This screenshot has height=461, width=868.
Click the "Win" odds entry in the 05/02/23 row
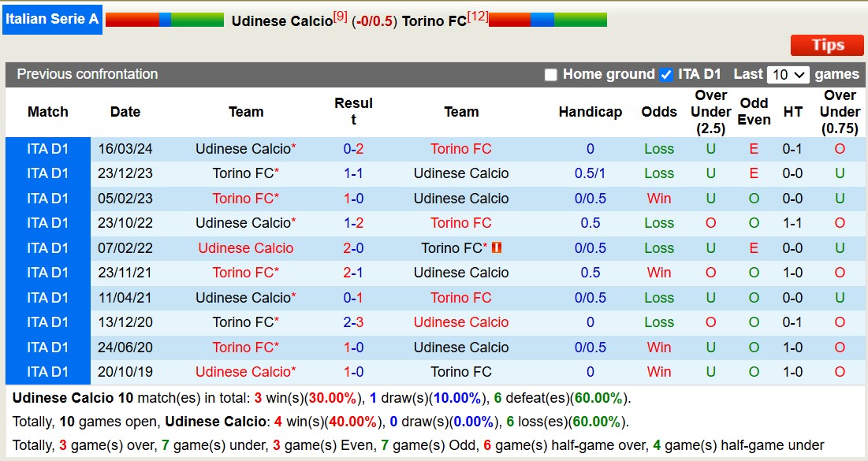click(658, 199)
